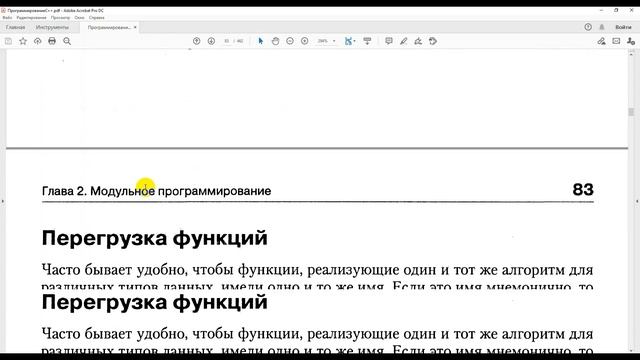Click page number 83 in header
This screenshot has width=640, height=360.
tap(583, 189)
